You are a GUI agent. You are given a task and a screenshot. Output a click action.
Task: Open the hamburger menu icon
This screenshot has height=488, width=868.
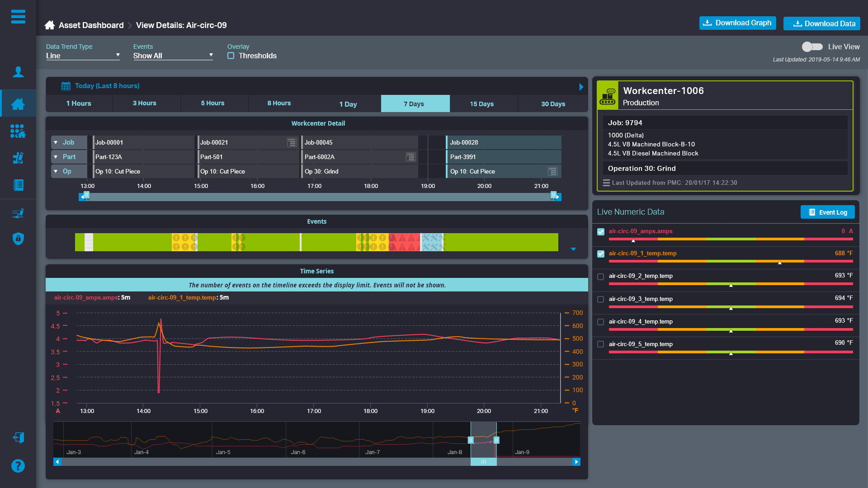18,17
